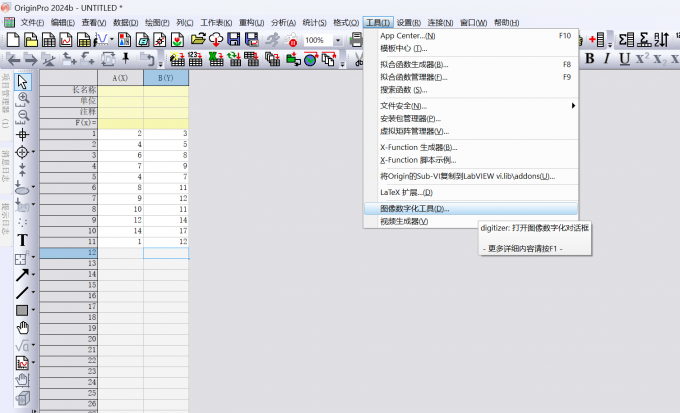Open the 统计(S) menu
680x413 pixels.
(x=314, y=23)
